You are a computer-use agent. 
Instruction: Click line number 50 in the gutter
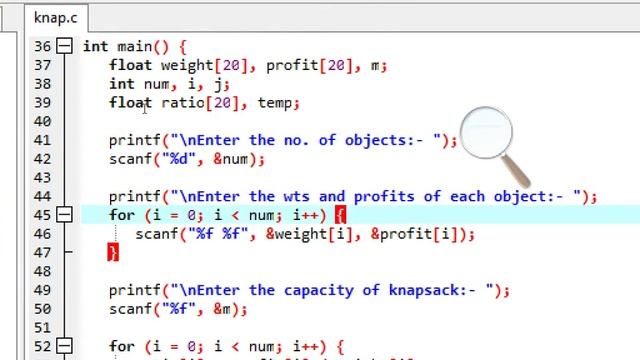[42, 309]
